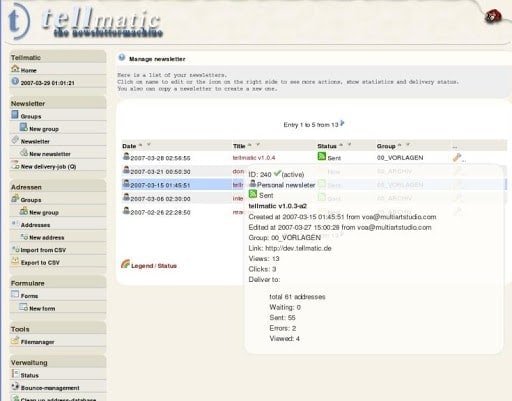Click the help icon beside Manage newsletter
Screen dimensions: 512x401
click(122, 57)
